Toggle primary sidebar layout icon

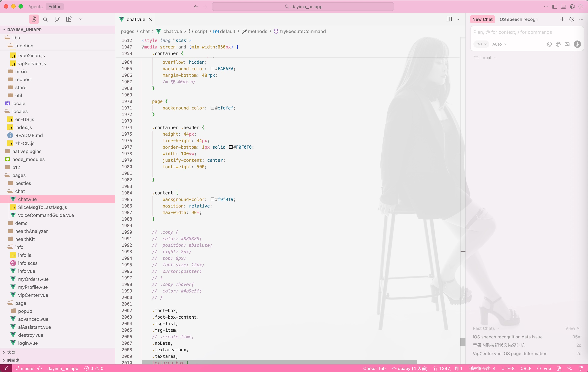[555, 7]
